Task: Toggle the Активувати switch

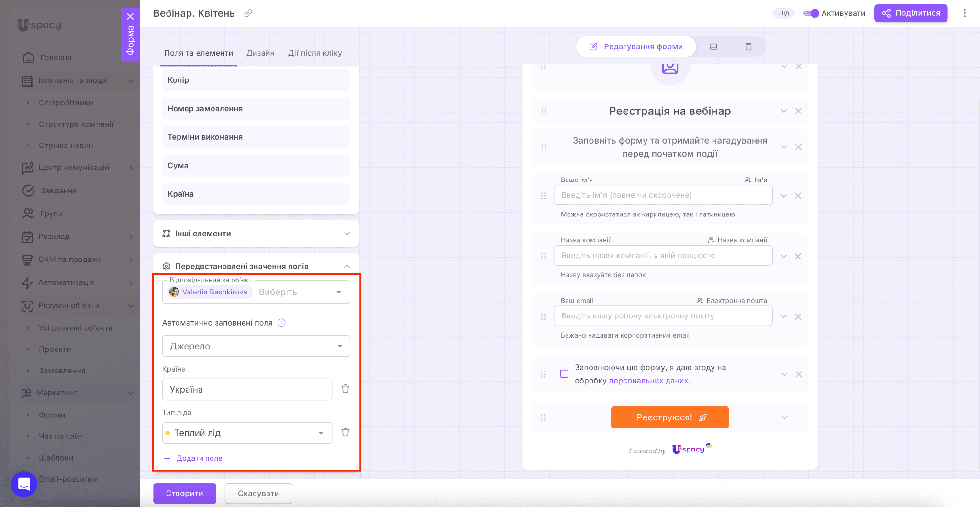Action: coord(811,13)
